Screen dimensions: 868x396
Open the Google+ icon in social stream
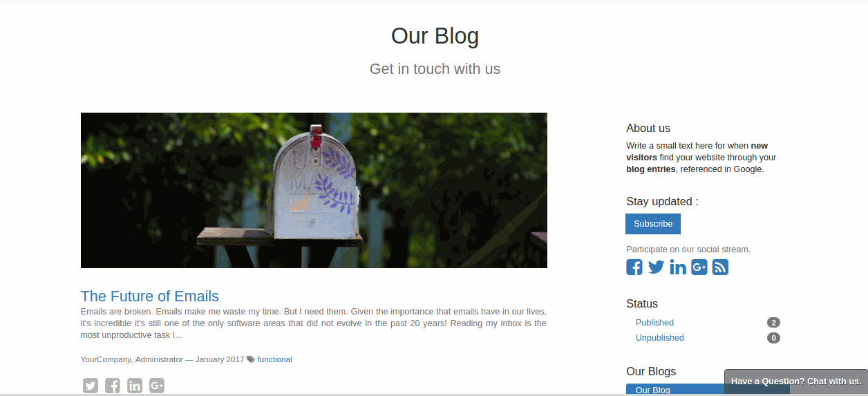click(x=699, y=267)
